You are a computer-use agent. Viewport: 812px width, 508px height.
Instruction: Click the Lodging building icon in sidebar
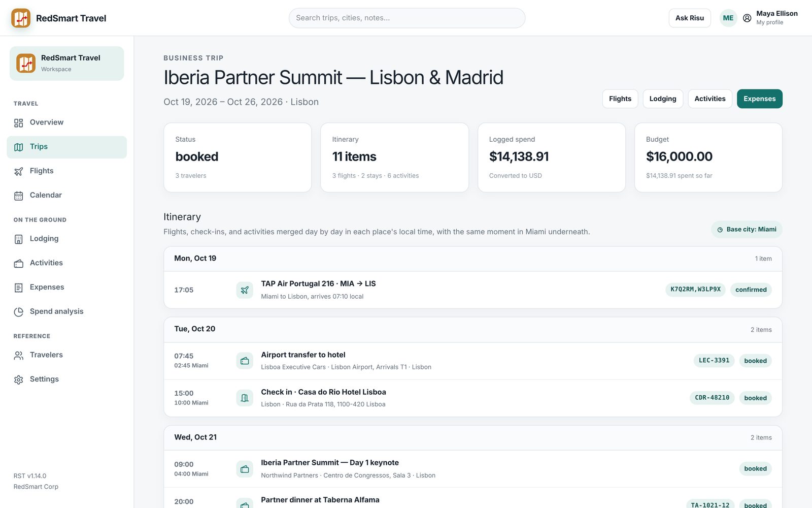point(19,239)
